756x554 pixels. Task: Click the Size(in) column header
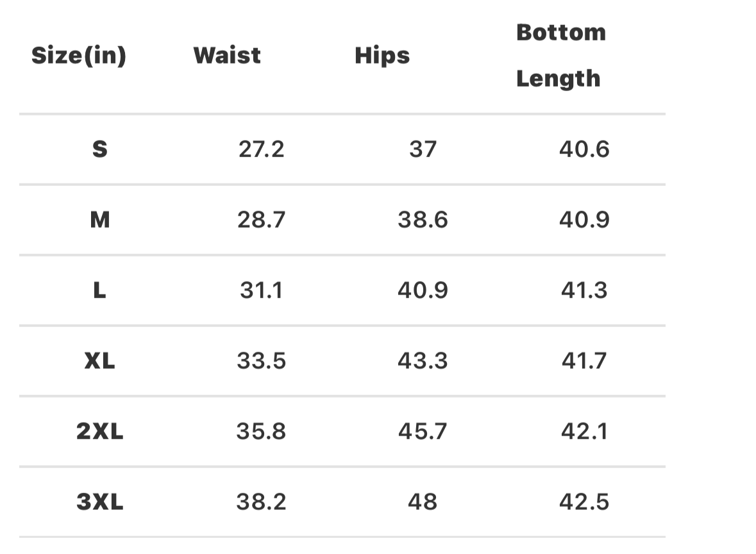point(79,56)
